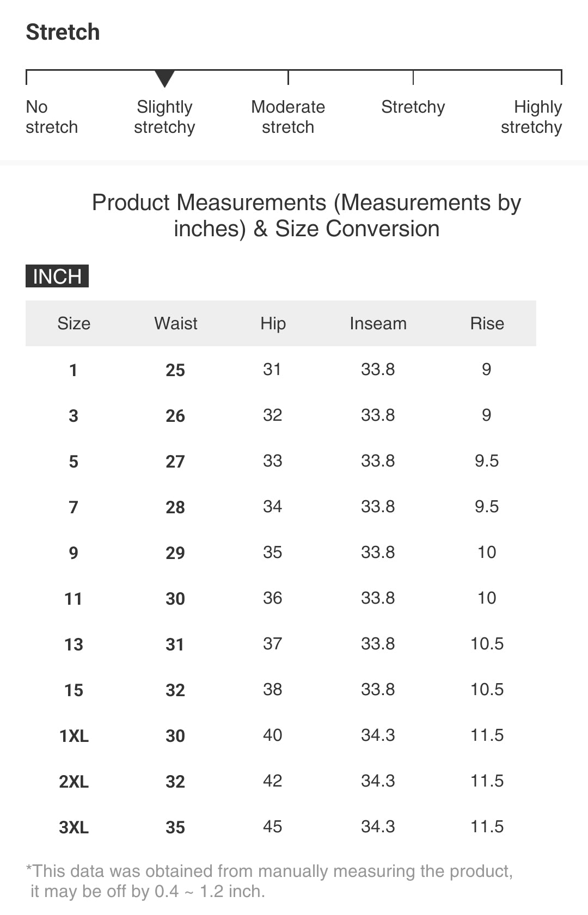
Task: Click the Product Measurements title text
Action: point(307,216)
